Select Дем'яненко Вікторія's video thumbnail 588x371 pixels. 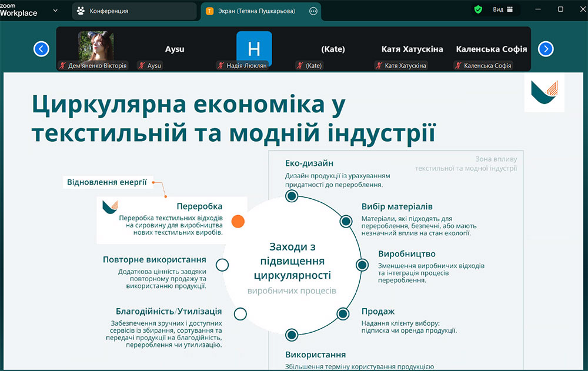[96, 46]
